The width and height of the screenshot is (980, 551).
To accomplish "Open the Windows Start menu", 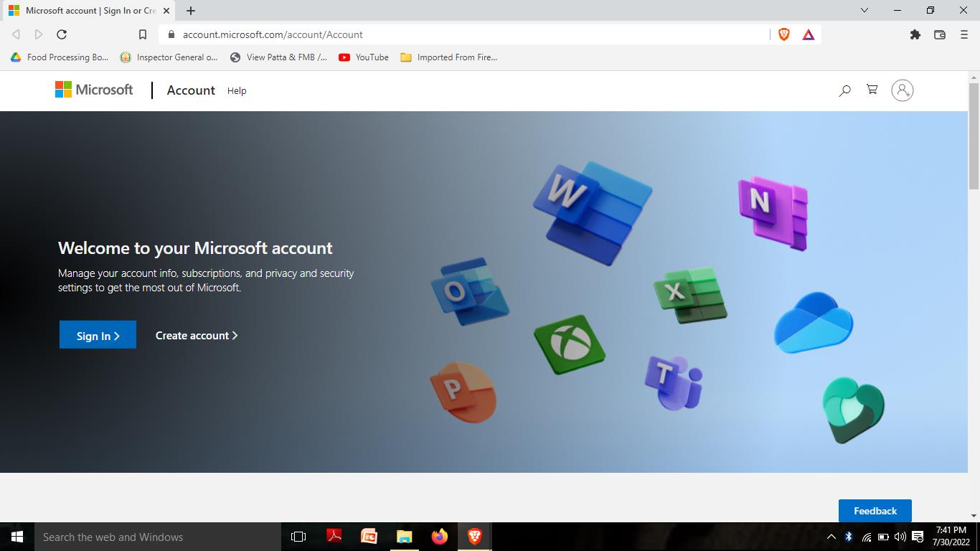I will 17,537.
